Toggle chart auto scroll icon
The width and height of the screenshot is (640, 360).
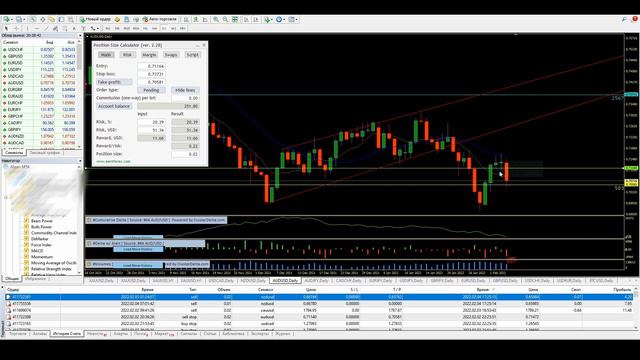[246, 19]
